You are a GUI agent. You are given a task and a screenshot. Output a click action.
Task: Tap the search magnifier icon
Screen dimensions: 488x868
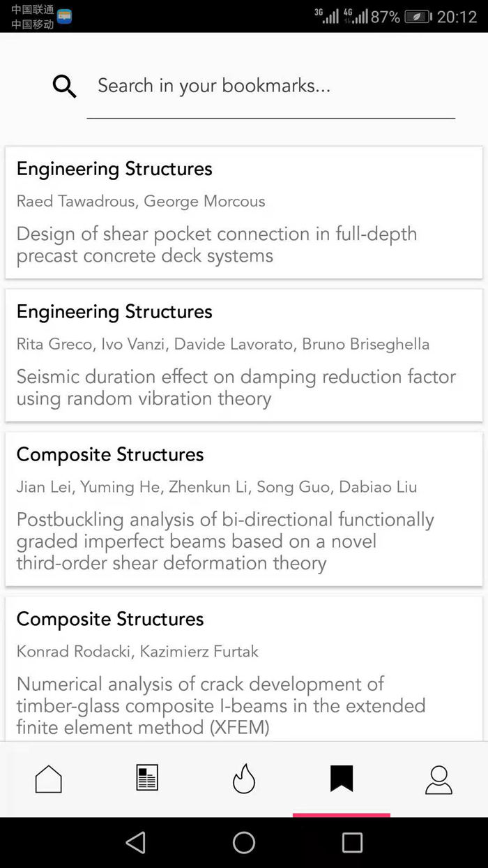click(65, 87)
